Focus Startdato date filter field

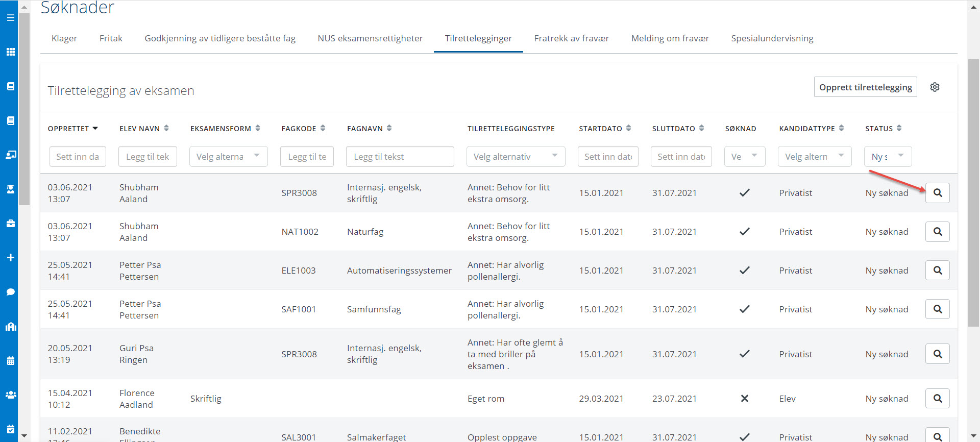click(x=608, y=157)
